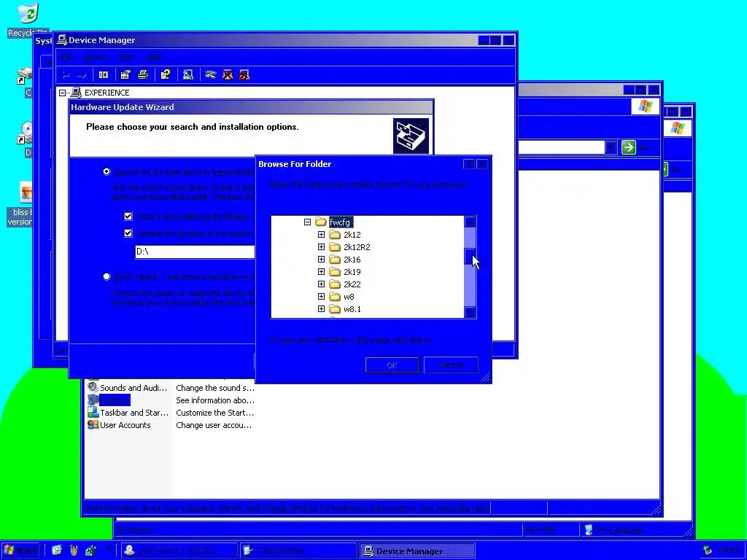Expand the w8 folder node

point(321,297)
